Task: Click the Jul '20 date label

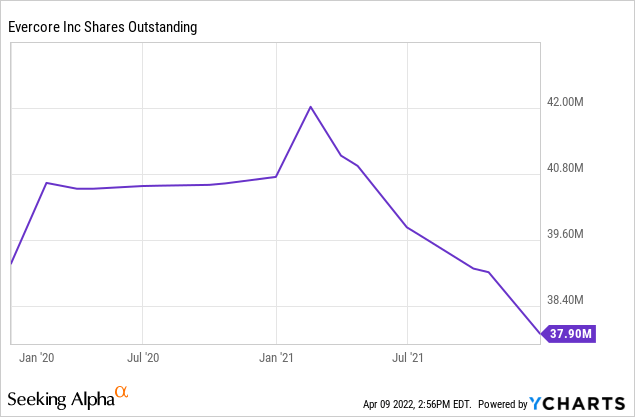Action: [x=143, y=355]
